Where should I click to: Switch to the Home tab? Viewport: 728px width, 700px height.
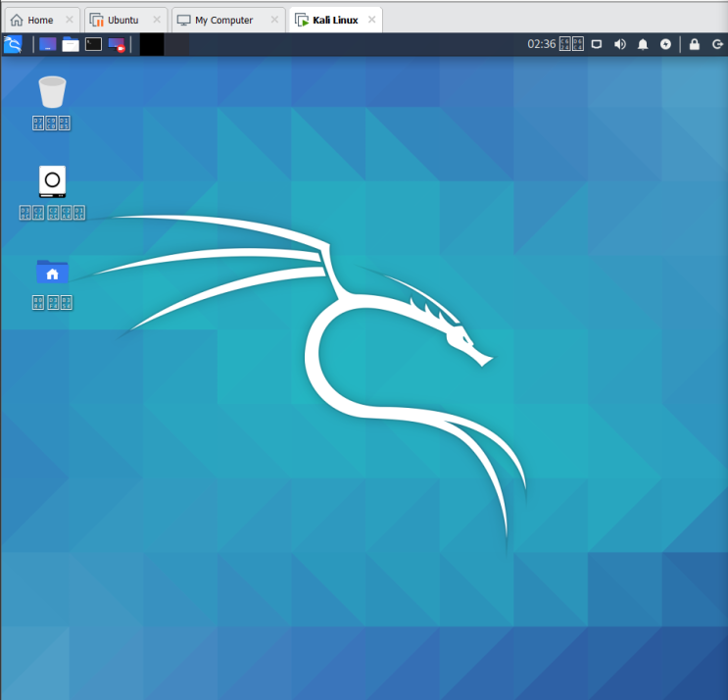40,20
